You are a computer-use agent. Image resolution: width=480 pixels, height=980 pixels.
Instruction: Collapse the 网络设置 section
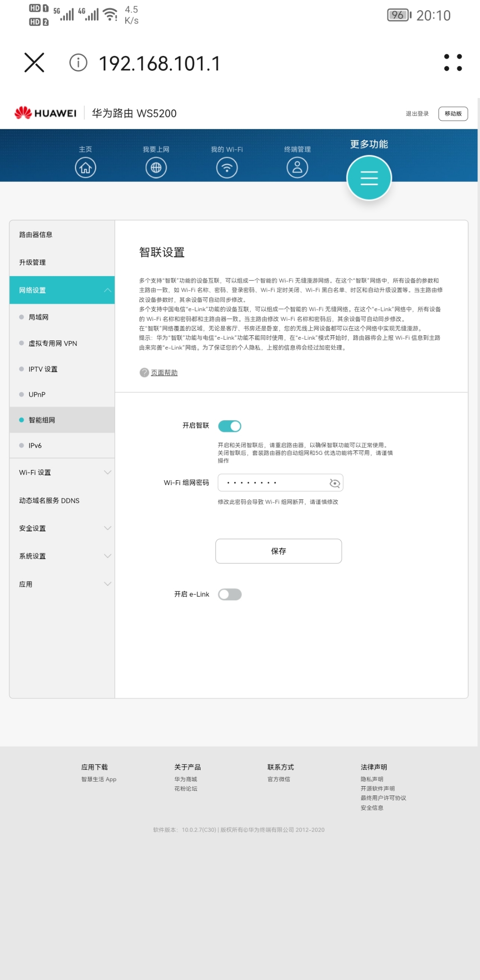coord(62,290)
